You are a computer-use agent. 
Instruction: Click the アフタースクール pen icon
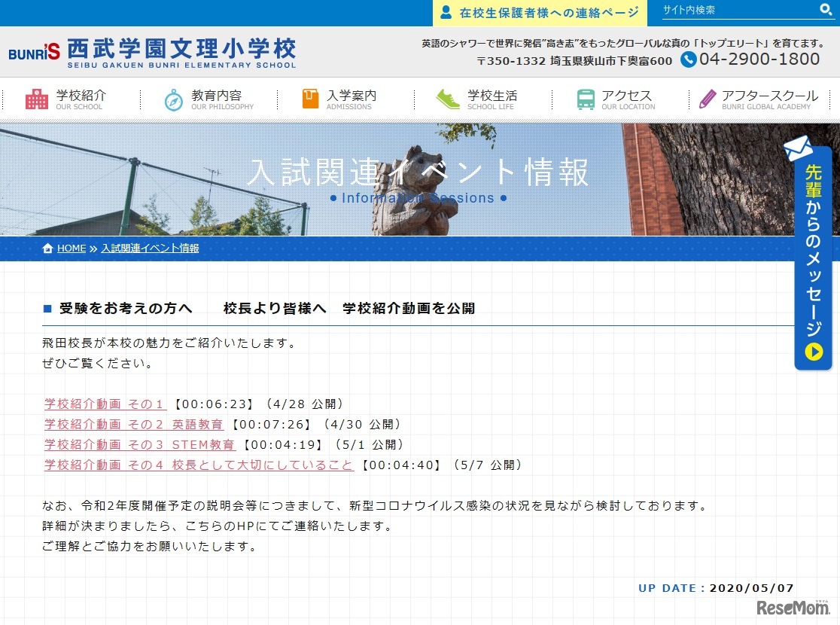(706, 99)
